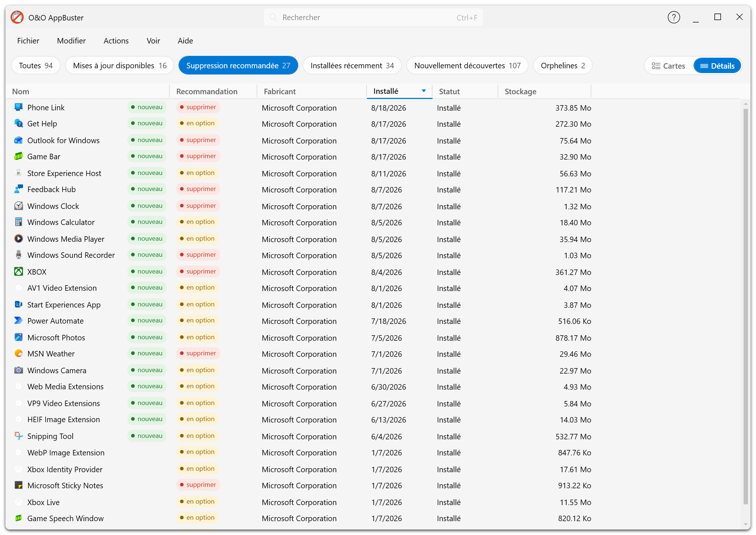Viewport: 756px width, 535px height.
Task: Click the Feedback Hub icon
Action: click(x=18, y=189)
